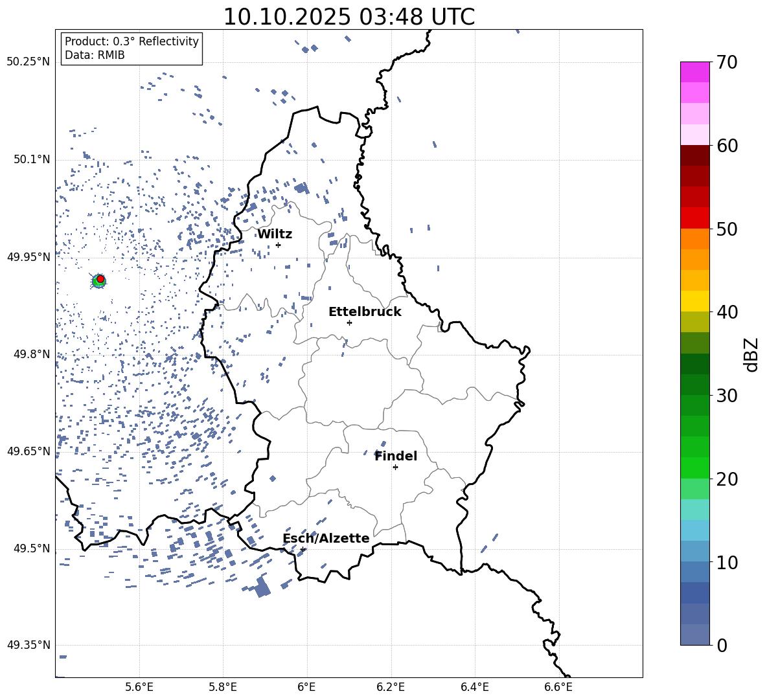This screenshot has height=700, width=767.
Task: Click the colorbar value 10
Action: click(x=727, y=562)
